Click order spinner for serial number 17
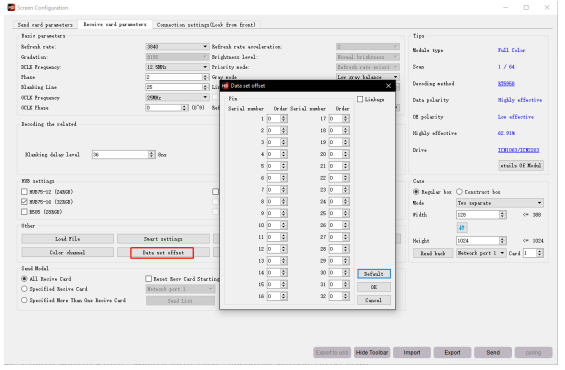 (x=346, y=119)
